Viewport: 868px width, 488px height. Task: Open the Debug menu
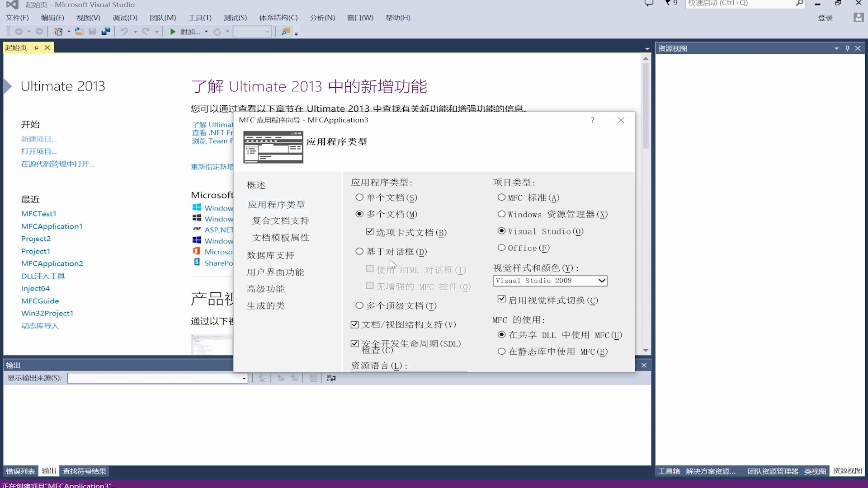coord(125,18)
